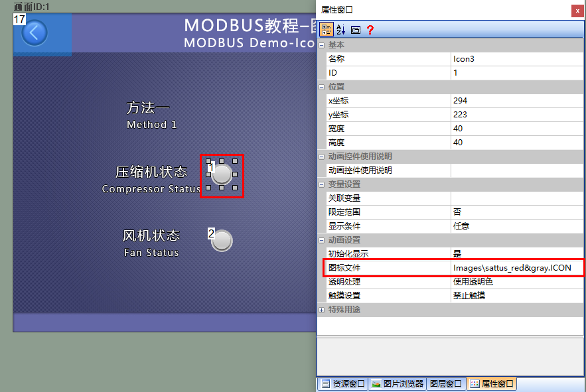
Task: Select the 属性窗口 tab
Action: pos(492,384)
